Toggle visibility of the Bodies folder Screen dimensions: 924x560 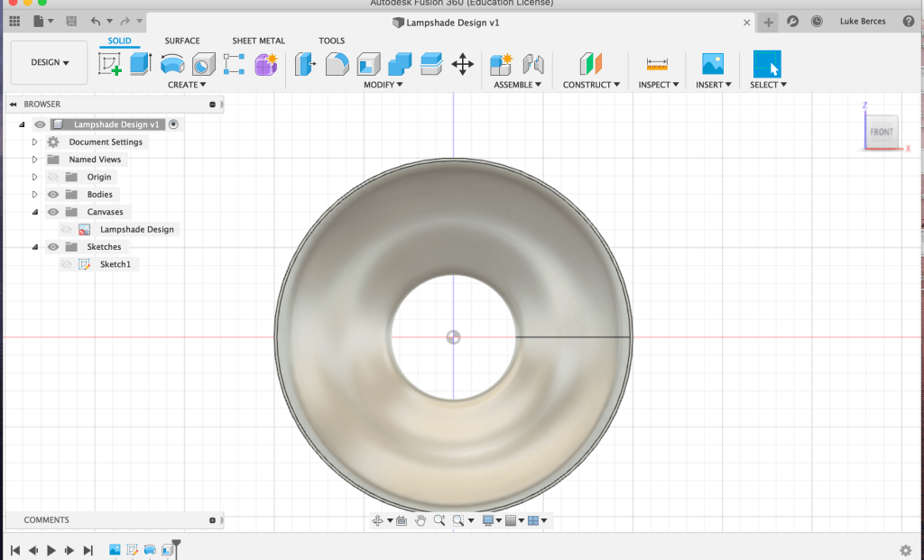pos(53,195)
